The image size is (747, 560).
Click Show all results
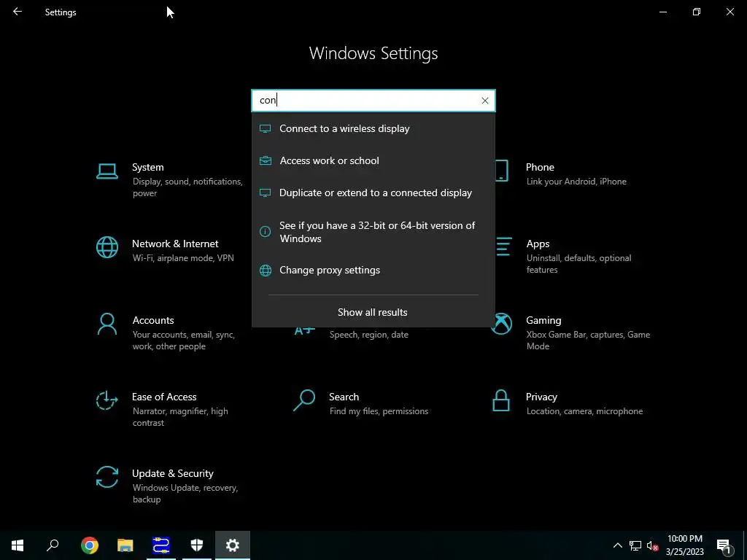(373, 312)
